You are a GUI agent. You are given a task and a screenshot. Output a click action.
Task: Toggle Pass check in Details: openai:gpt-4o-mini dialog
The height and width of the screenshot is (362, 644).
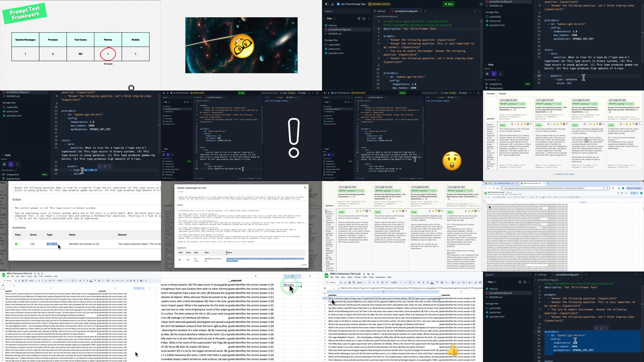click(x=180, y=260)
